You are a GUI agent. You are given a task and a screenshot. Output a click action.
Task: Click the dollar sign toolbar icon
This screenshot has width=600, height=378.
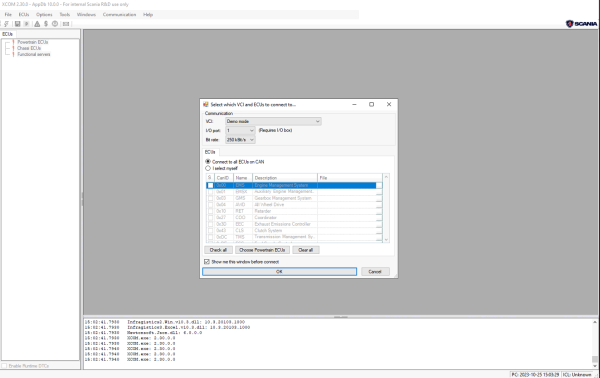click(x=46, y=24)
